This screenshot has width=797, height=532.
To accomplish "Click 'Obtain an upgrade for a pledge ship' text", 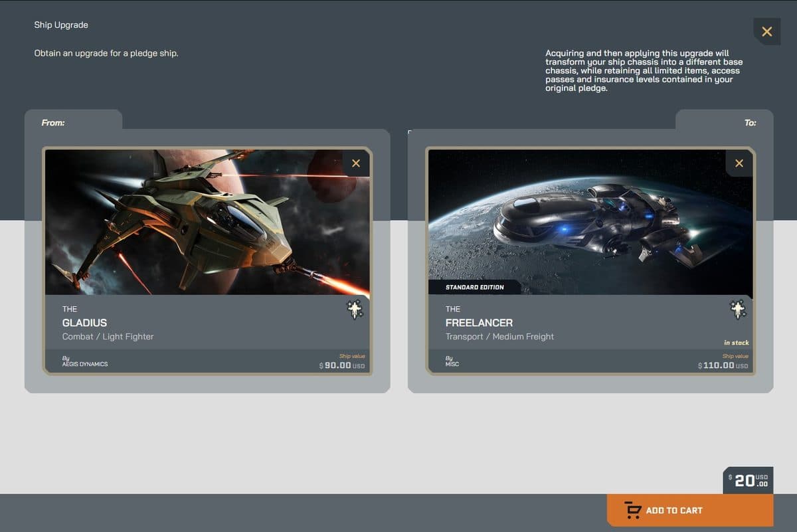I will [106, 53].
